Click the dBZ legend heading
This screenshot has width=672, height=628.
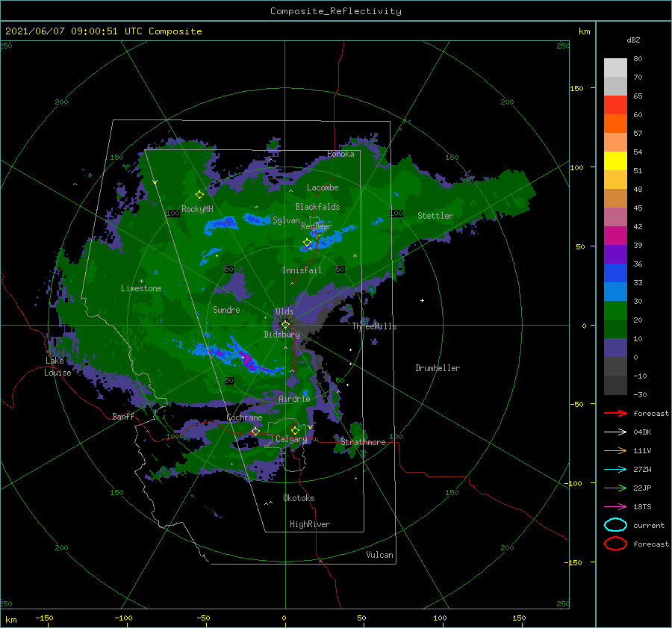point(633,40)
